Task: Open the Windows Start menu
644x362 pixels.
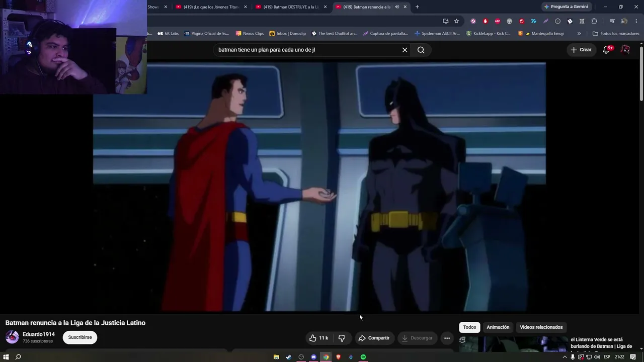Action: coord(6,357)
